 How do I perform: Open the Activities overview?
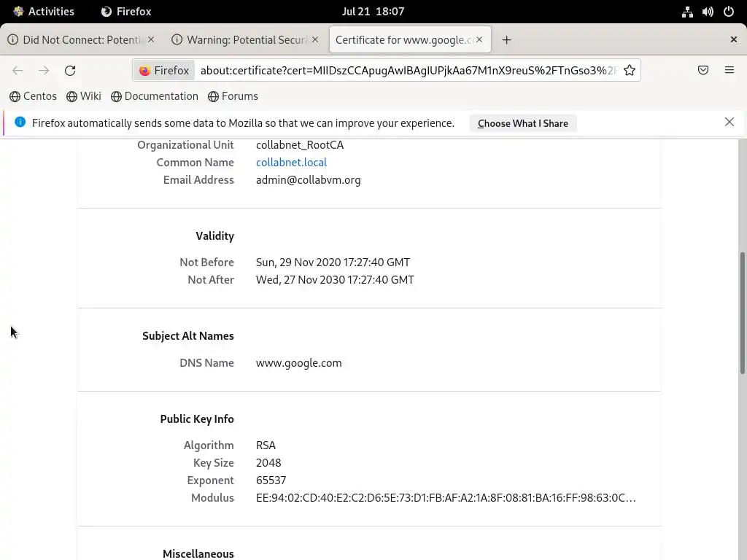coord(43,12)
